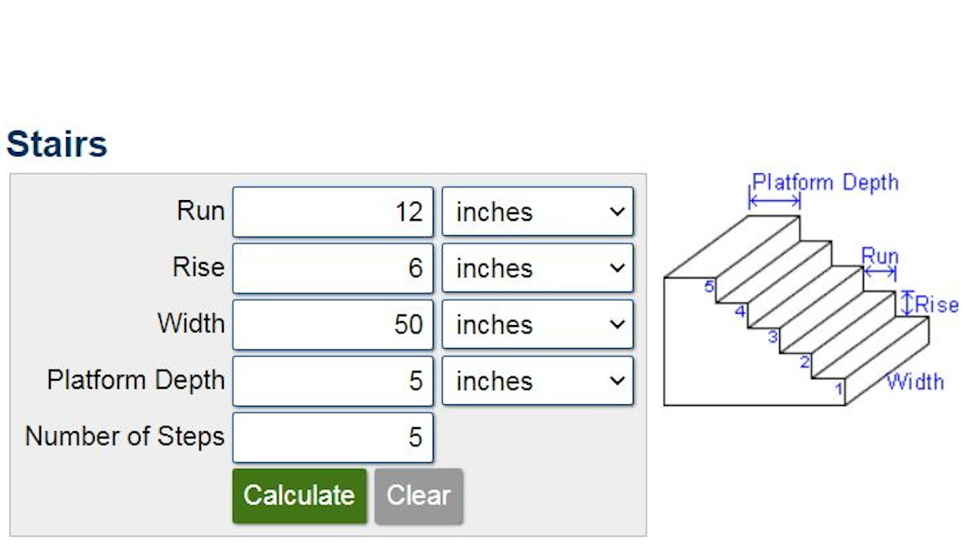Click step number 1 in the diagram
The width and height of the screenshot is (980, 553).
click(x=839, y=390)
